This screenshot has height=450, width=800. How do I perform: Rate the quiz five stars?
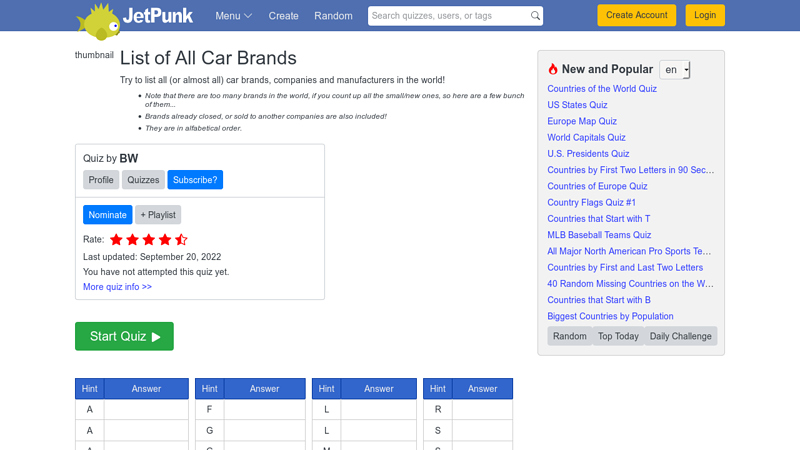click(x=181, y=239)
